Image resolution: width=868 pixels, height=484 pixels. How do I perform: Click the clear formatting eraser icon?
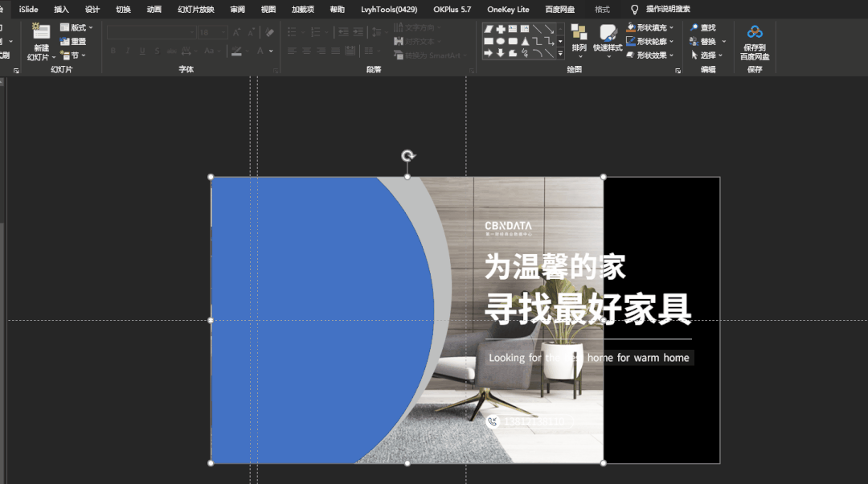coord(269,32)
